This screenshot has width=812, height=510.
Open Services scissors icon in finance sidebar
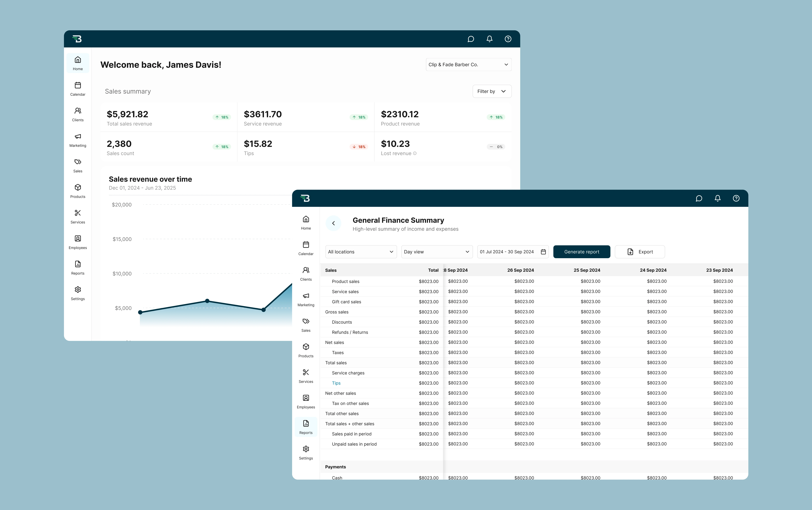pyautogui.click(x=306, y=375)
